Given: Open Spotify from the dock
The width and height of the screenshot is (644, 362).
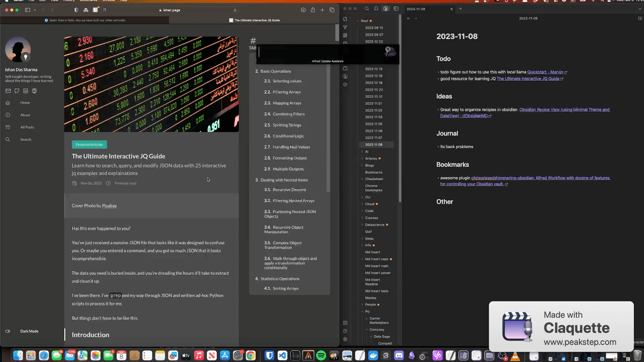Looking at the screenshot, I should click(x=321, y=355).
